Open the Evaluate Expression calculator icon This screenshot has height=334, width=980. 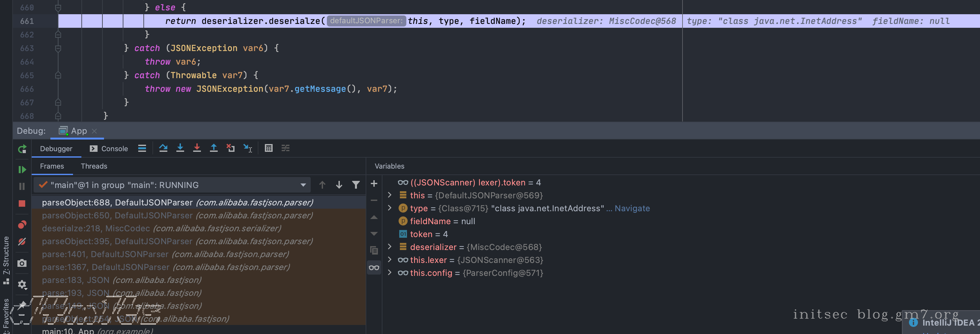click(x=269, y=148)
